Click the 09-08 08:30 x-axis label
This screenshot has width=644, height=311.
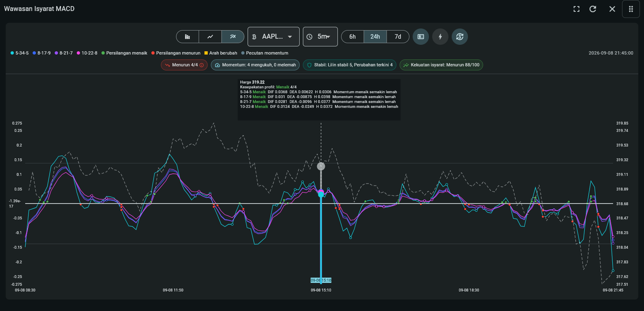click(25, 290)
